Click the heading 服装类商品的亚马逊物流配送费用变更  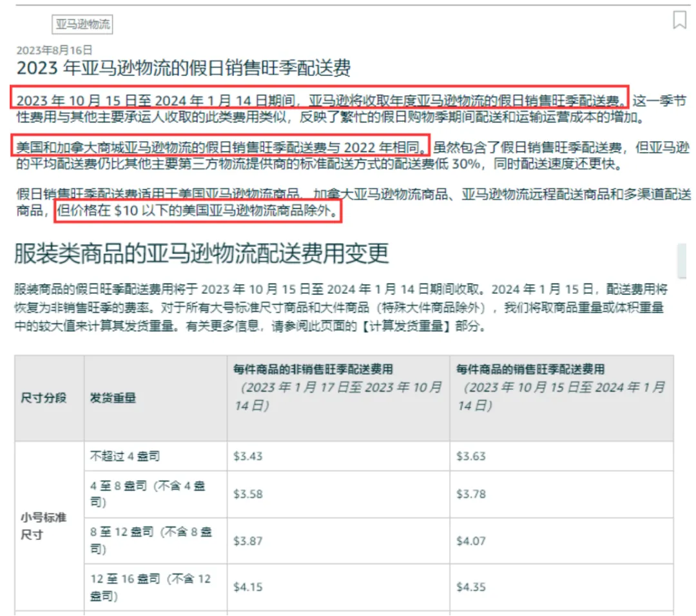click(202, 254)
